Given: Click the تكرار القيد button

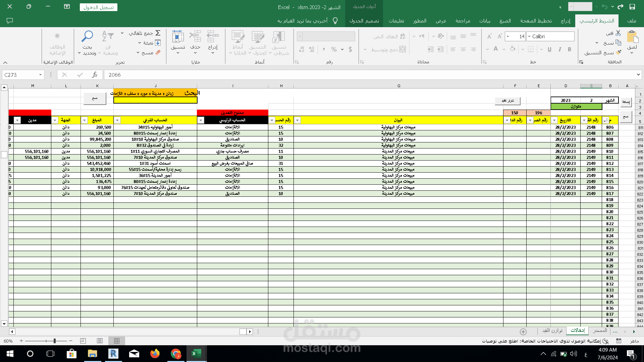Looking at the screenshot, I should (507, 101).
